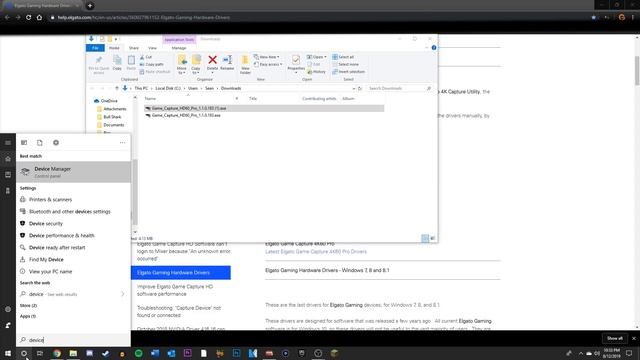Open Device performance & health
The width and height of the screenshot is (640, 360).
61,236
